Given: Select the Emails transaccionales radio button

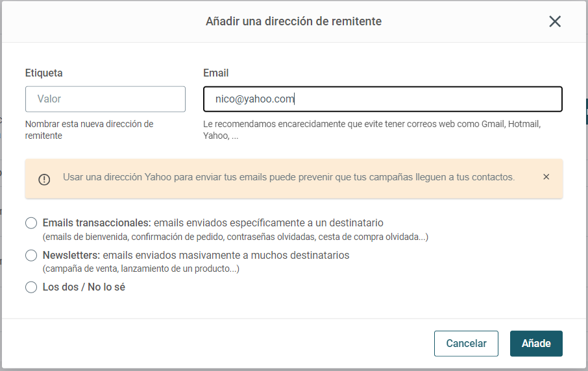Looking at the screenshot, I should click(x=31, y=223).
